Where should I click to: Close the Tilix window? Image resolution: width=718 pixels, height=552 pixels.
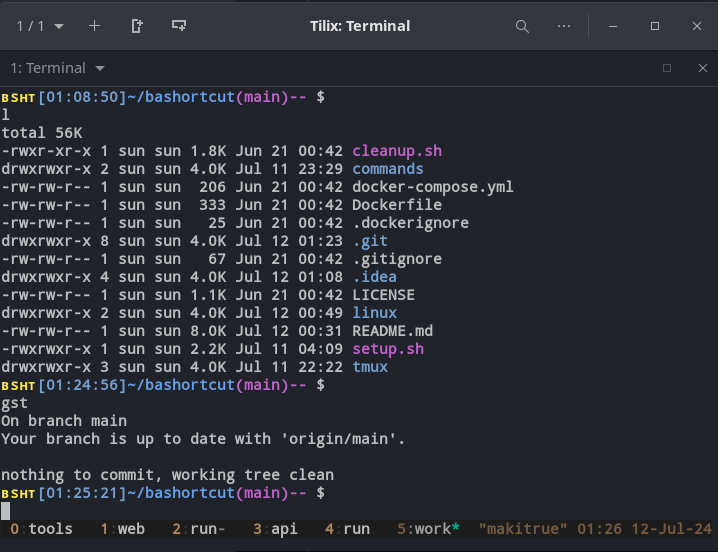696,26
